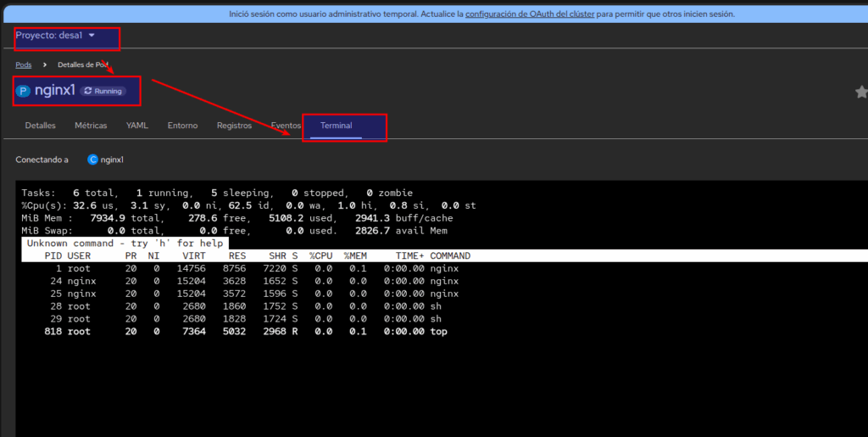Click the sync icon in Running status
Screen dimensions: 868x437
tap(88, 91)
